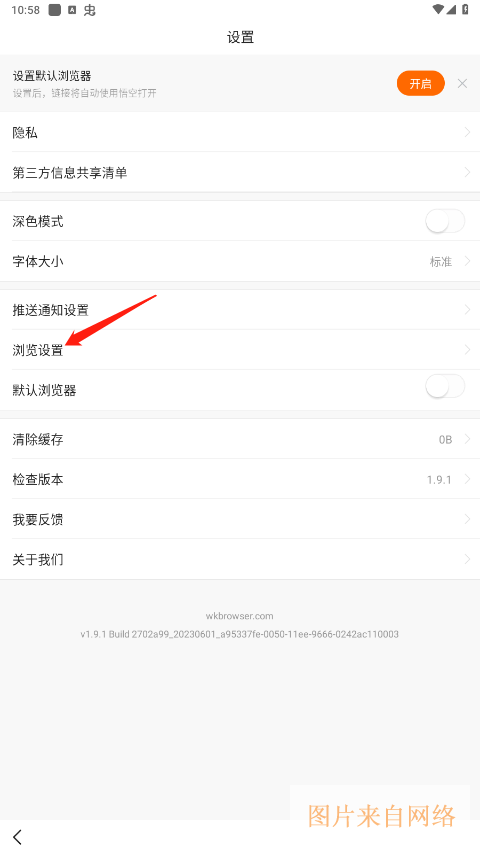Tap the chevron beside version 1.9.1
Viewport: 480px width, 855px height.
(x=467, y=479)
